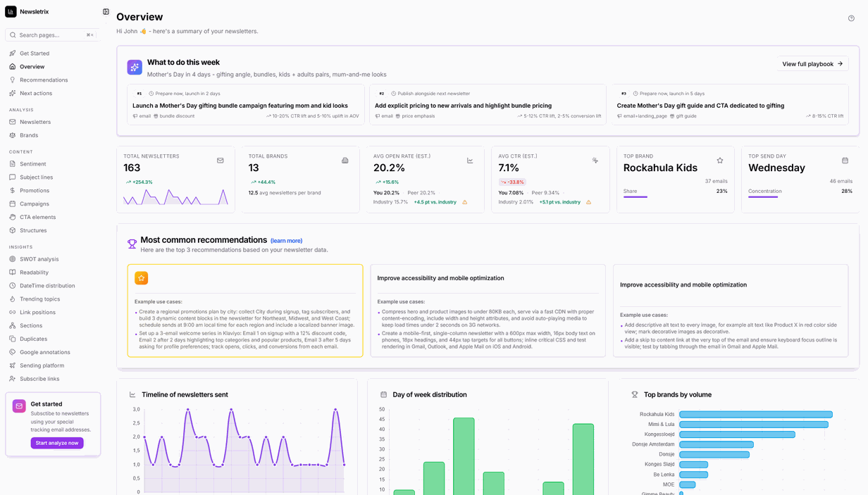Click the Timeline of newsletters sent title
The image size is (868, 495).
pyautogui.click(x=185, y=395)
